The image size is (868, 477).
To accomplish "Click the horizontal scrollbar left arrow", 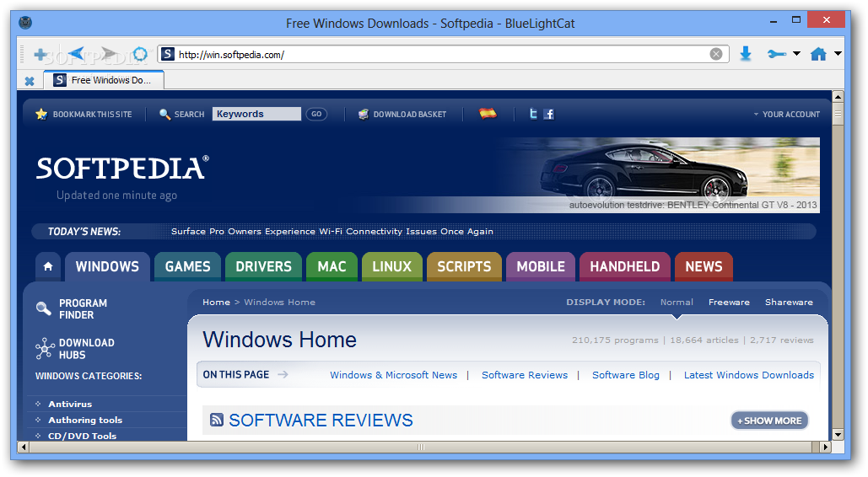I will pyautogui.click(x=23, y=447).
